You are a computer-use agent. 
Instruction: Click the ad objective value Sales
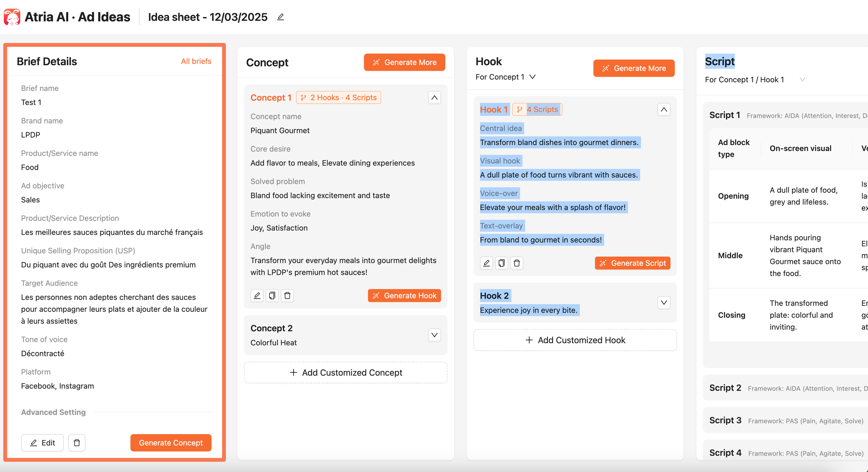30,199
